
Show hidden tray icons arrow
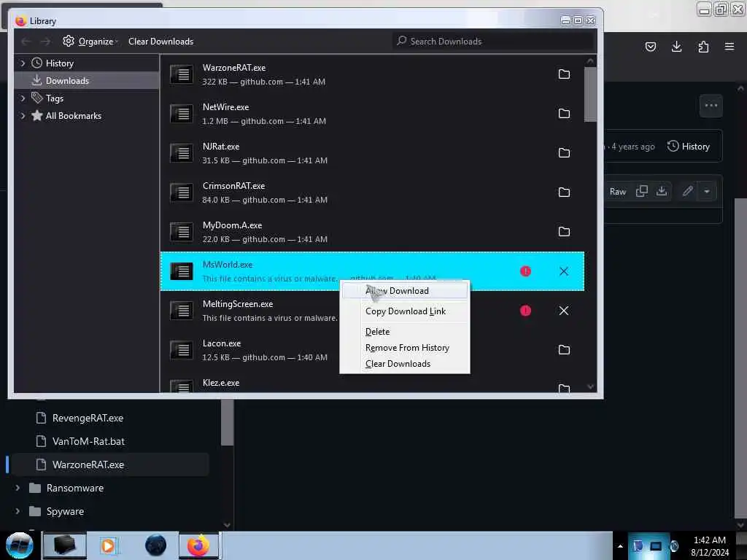coord(620,546)
